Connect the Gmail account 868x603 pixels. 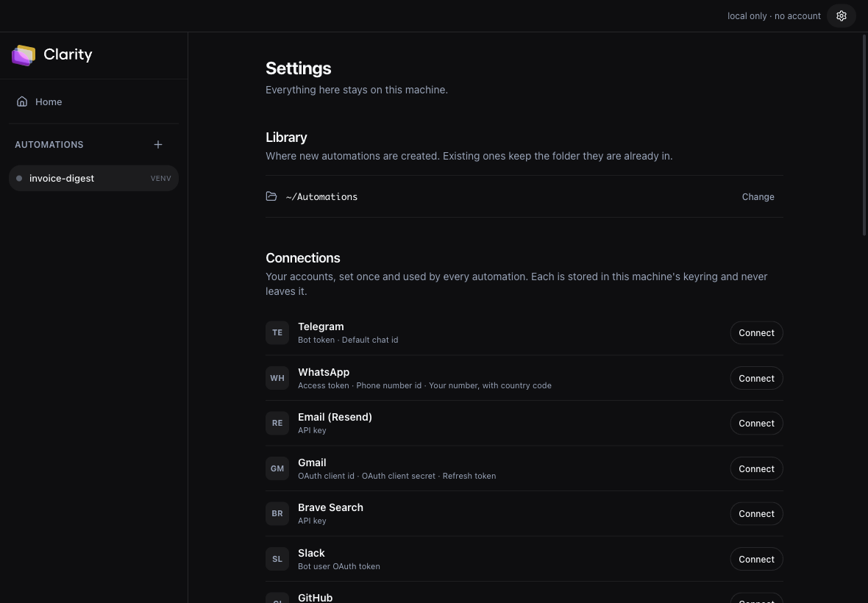(756, 468)
